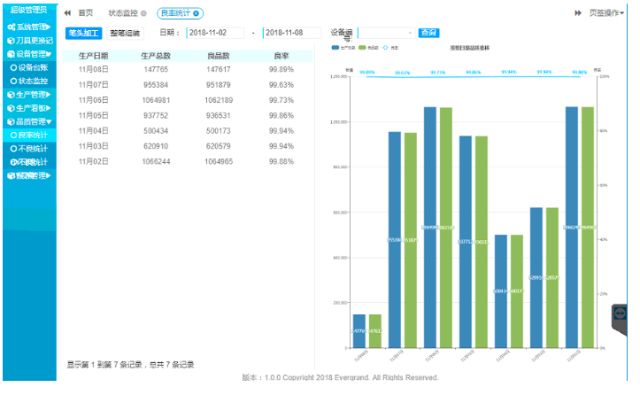Toggle green 良品数 series in chart legend
Viewport: 640px width, 395px height.
(368, 48)
